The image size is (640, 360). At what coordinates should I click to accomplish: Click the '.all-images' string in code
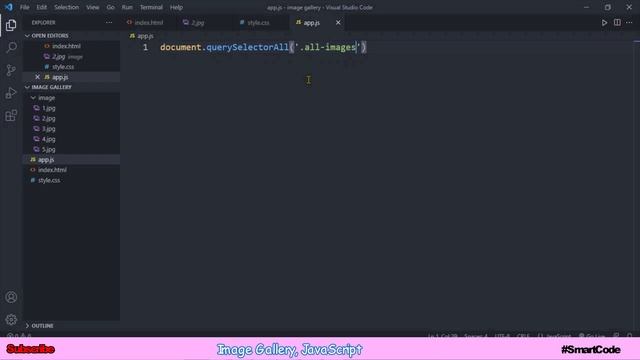click(x=328, y=47)
